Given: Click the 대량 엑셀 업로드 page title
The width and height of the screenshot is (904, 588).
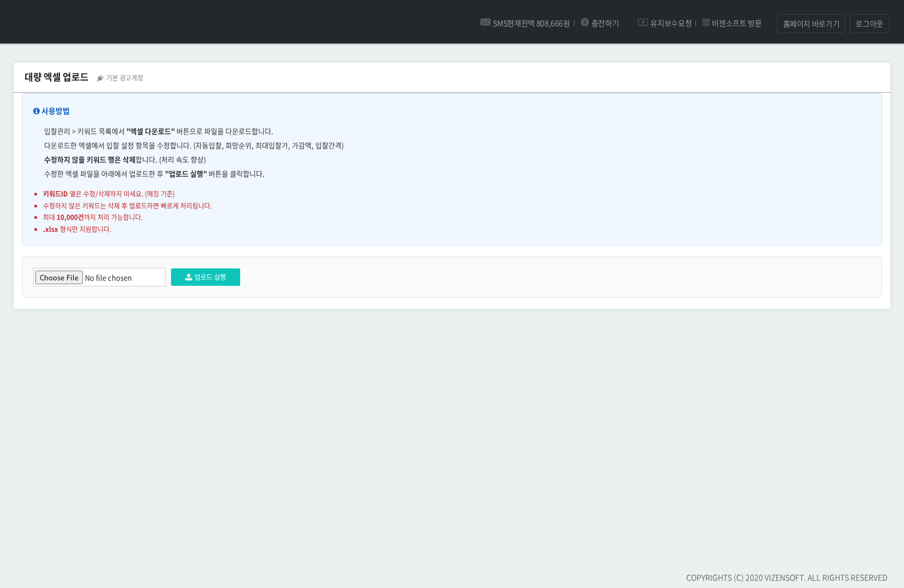Looking at the screenshot, I should point(56,77).
